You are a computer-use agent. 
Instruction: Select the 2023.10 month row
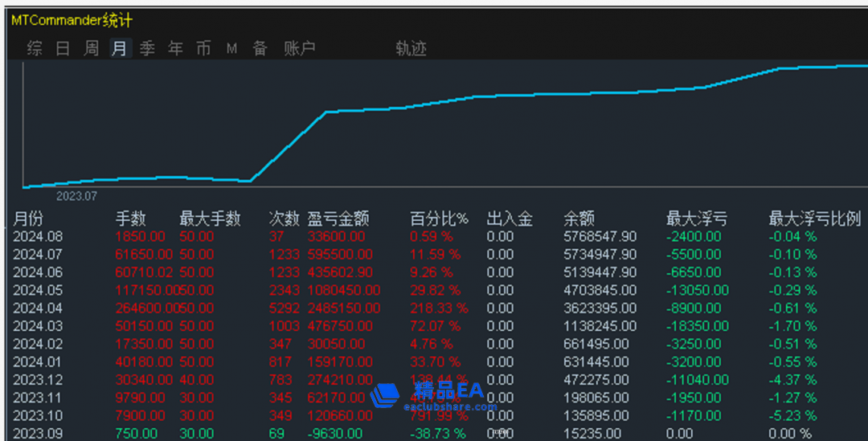(437, 415)
